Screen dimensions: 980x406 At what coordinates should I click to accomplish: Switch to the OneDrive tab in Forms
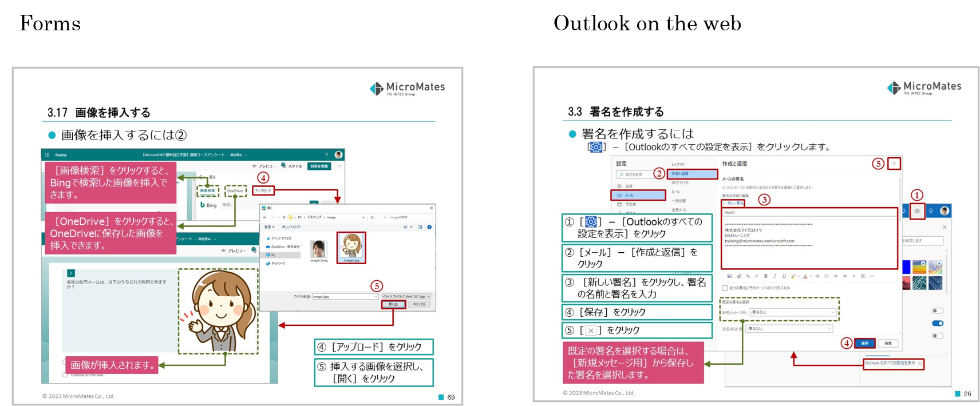[235, 191]
